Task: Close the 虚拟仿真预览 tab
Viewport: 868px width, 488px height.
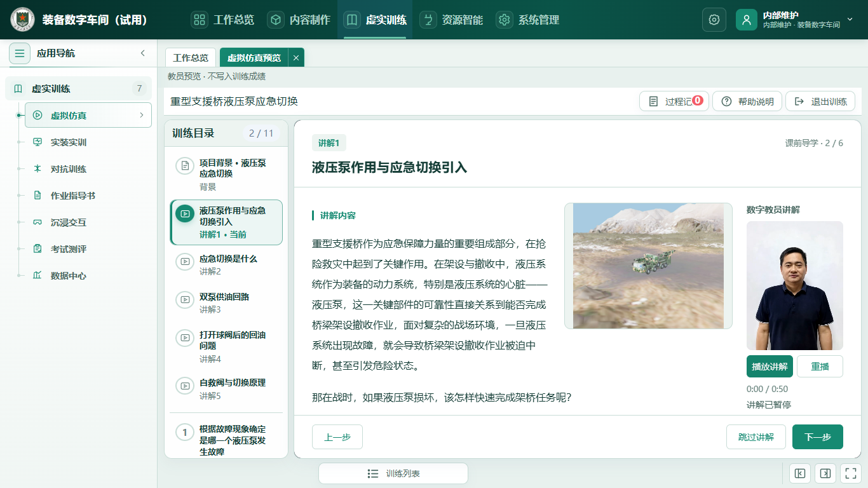Action: point(296,57)
